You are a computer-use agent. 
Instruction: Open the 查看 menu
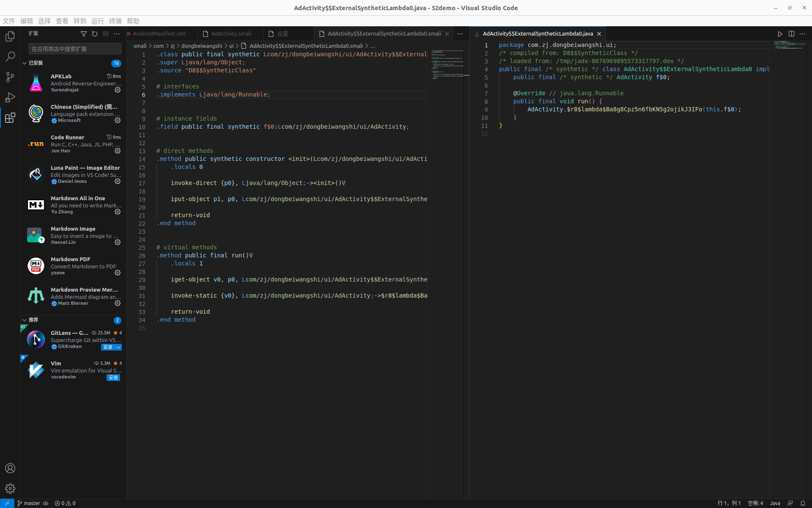62,21
